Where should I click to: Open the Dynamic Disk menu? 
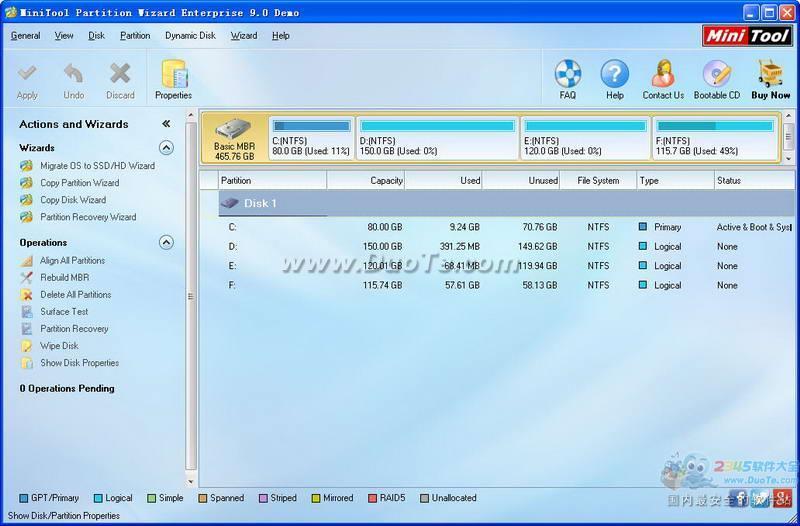coord(190,36)
